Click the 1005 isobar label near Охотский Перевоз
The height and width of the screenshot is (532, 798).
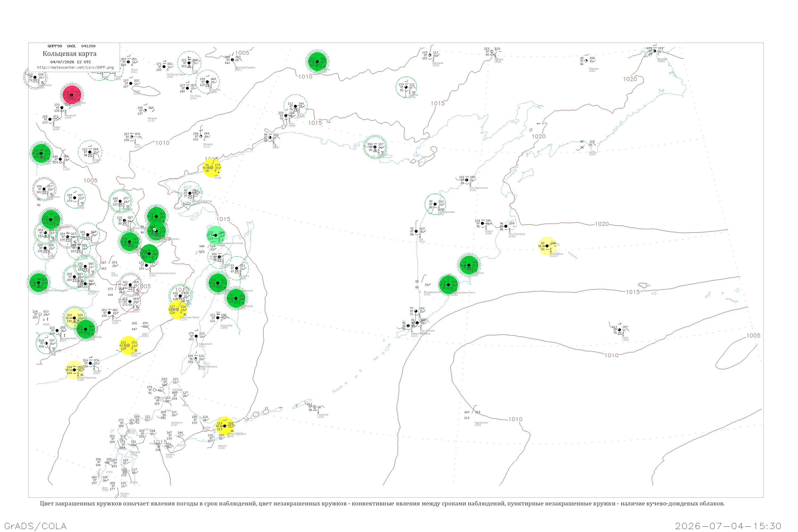[x=242, y=53]
